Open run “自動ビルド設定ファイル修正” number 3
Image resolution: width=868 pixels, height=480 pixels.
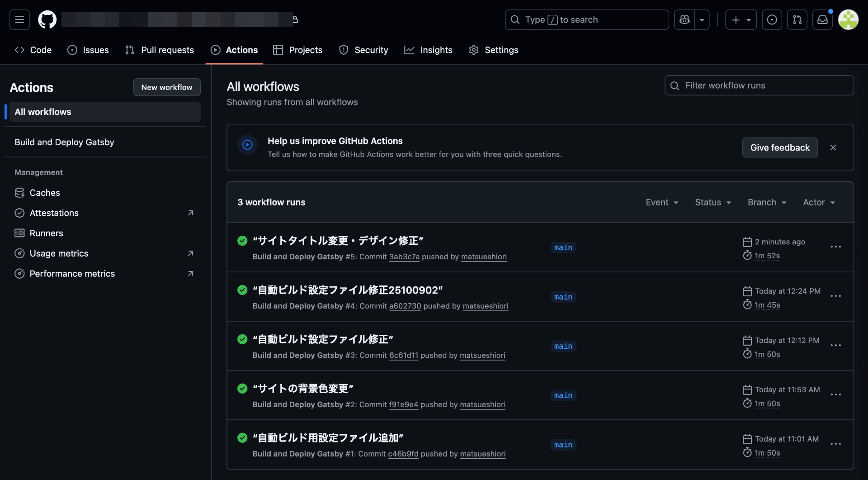(323, 339)
